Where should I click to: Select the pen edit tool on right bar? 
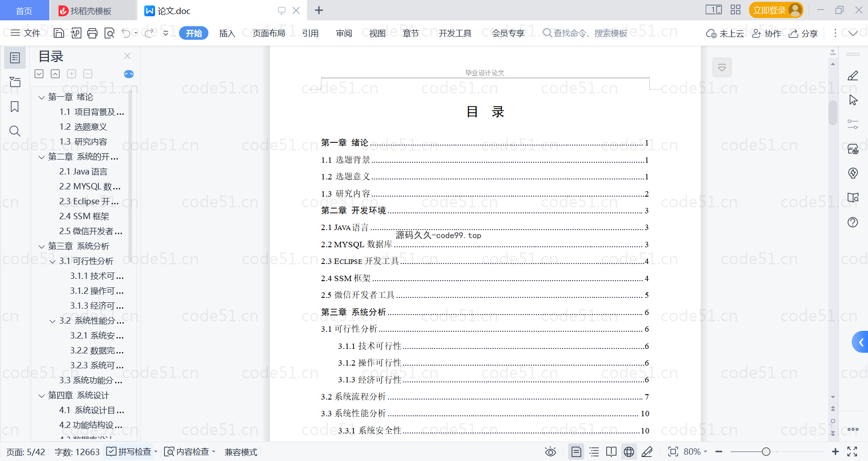point(853,76)
